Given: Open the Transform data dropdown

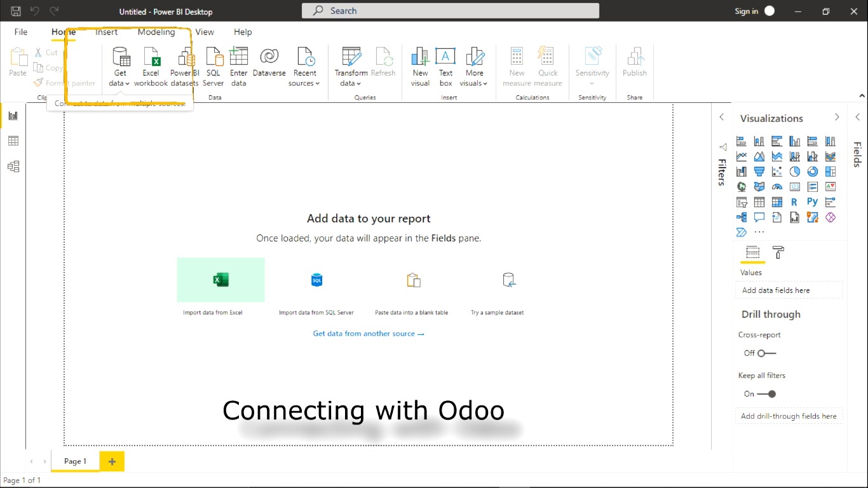Looking at the screenshot, I should click(351, 67).
